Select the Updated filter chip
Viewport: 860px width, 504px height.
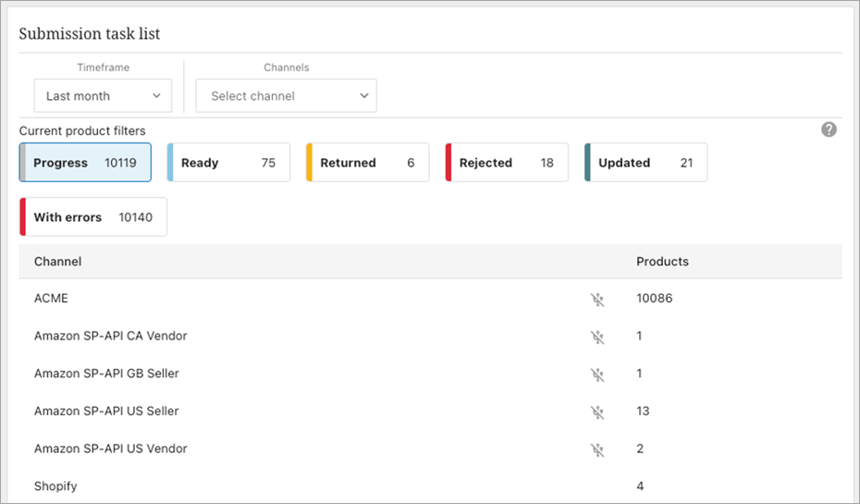click(x=645, y=163)
